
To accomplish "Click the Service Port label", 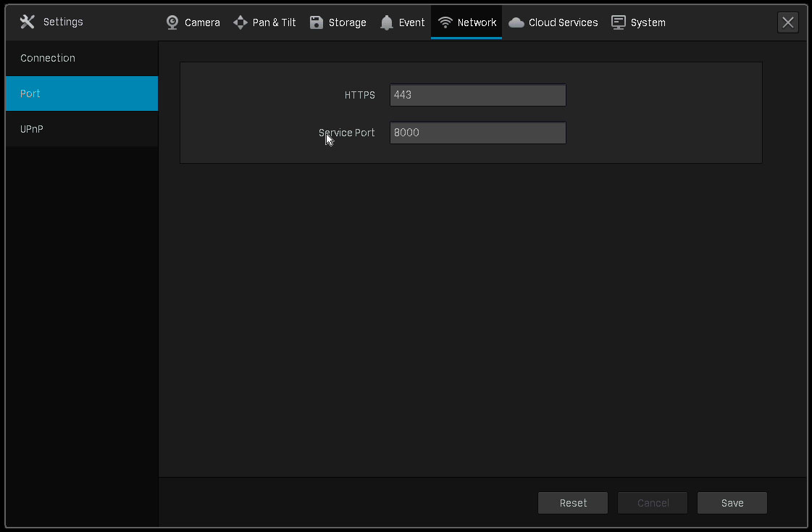I will point(346,133).
